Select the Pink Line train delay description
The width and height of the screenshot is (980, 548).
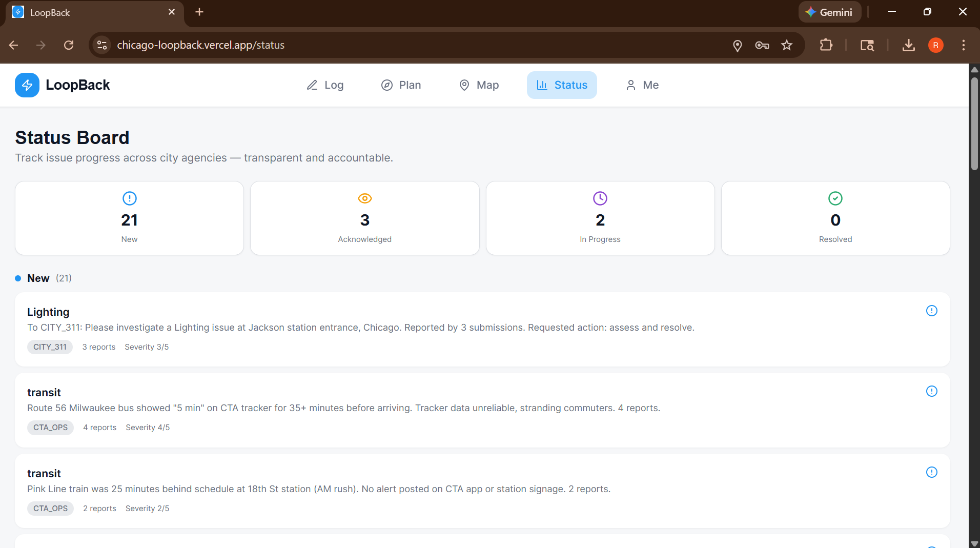[x=319, y=489]
